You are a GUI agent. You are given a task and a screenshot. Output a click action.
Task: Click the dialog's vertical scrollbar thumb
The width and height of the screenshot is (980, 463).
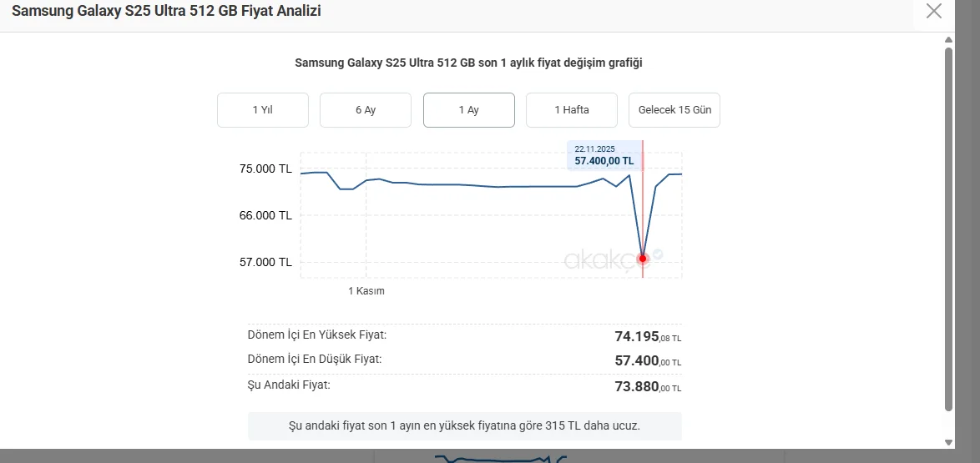click(x=948, y=225)
